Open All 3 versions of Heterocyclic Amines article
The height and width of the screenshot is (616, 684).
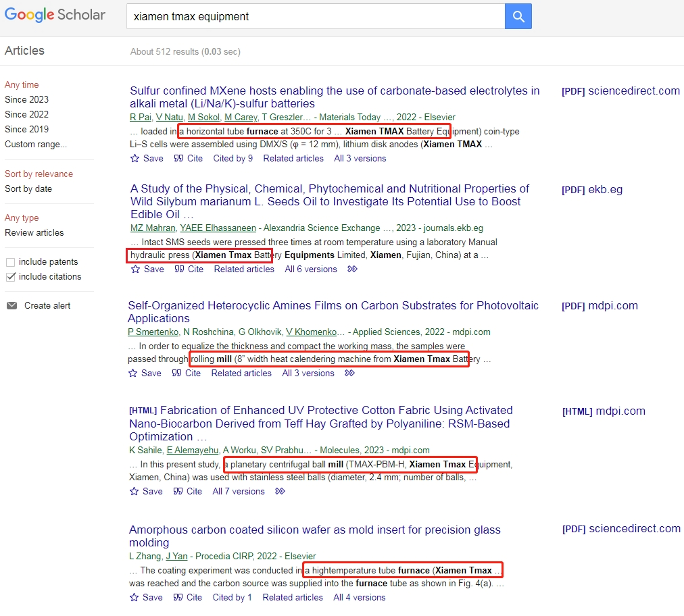[308, 373]
